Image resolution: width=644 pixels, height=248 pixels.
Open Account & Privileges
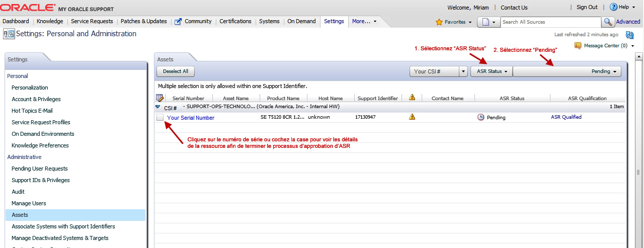pyautogui.click(x=36, y=99)
